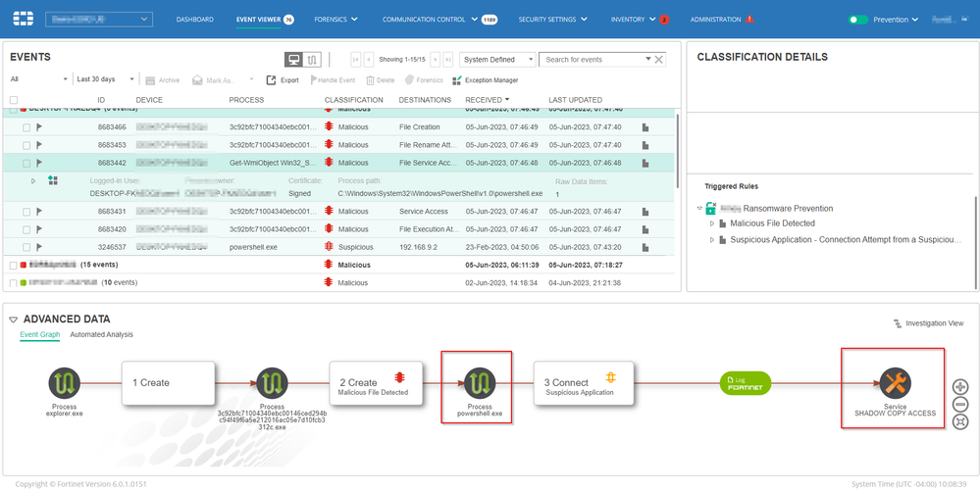Click the explorer.exe process node
The width and height of the screenshot is (980, 491).
tap(65, 383)
